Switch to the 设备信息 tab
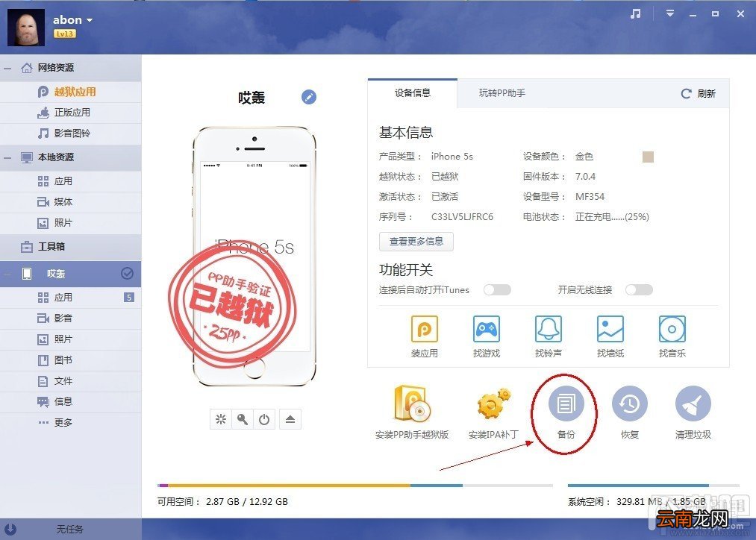Viewport: 756px width, 540px height. coord(412,93)
